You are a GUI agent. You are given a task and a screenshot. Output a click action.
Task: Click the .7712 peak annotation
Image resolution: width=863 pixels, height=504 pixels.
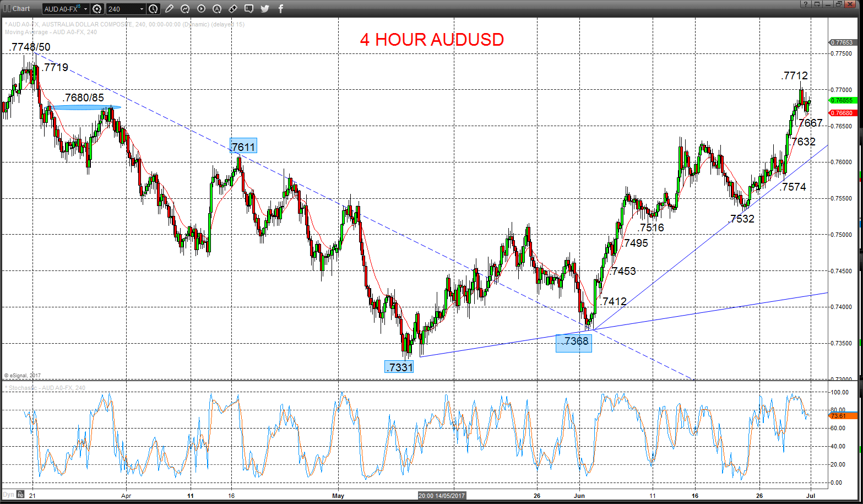point(795,76)
